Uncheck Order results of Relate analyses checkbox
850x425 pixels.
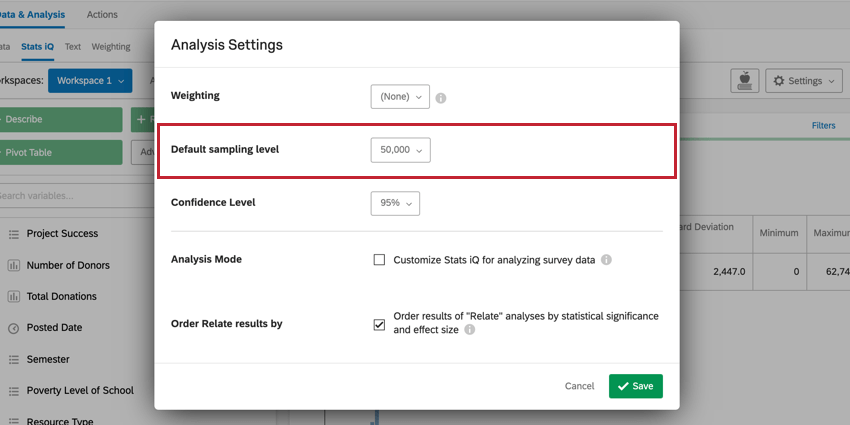pyautogui.click(x=379, y=324)
